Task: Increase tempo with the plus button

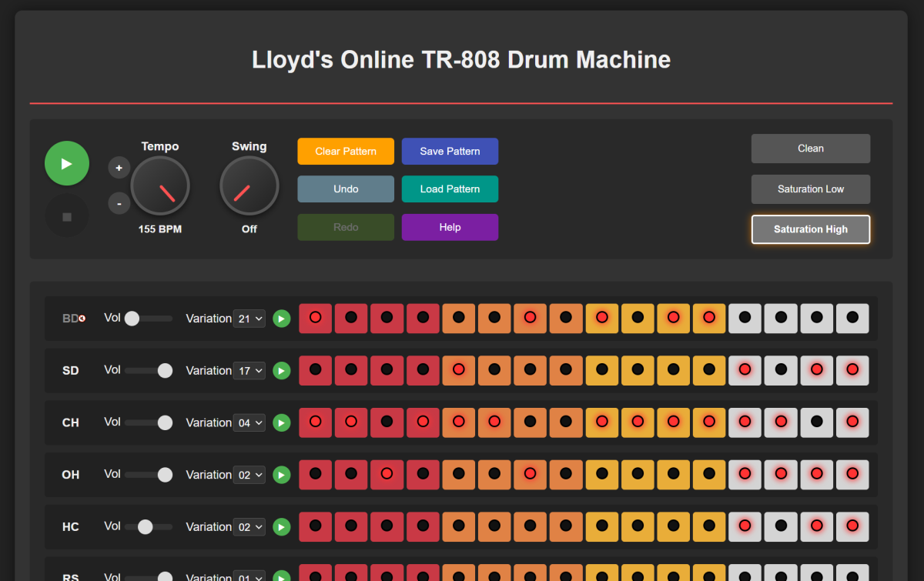Action: 119,168
